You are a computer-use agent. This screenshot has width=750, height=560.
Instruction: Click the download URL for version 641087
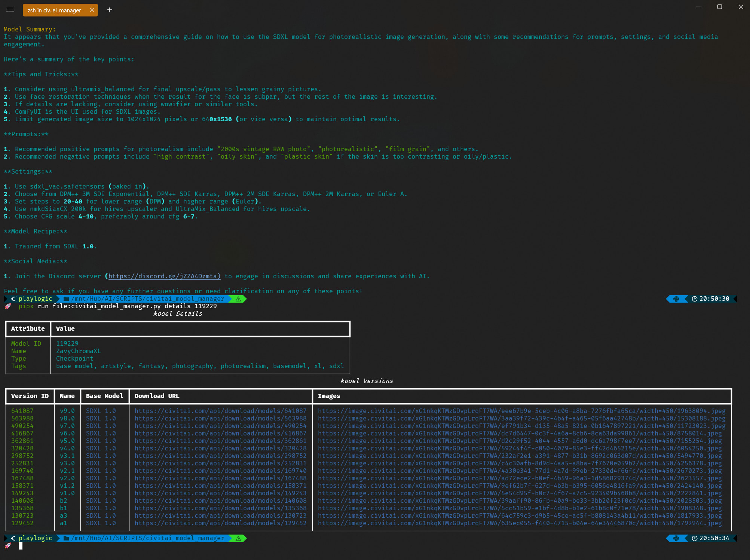[x=221, y=411]
